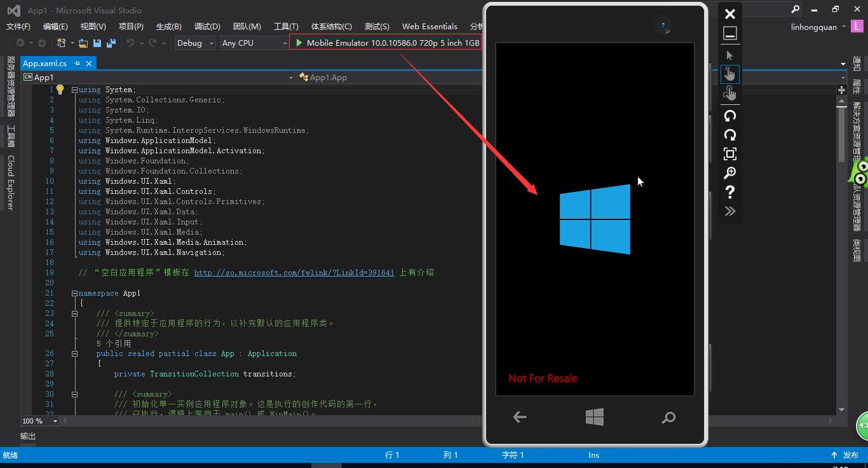Open the undo history dropdown arrow
The width and height of the screenshot is (868, 468).
click(x=141, y=43)
